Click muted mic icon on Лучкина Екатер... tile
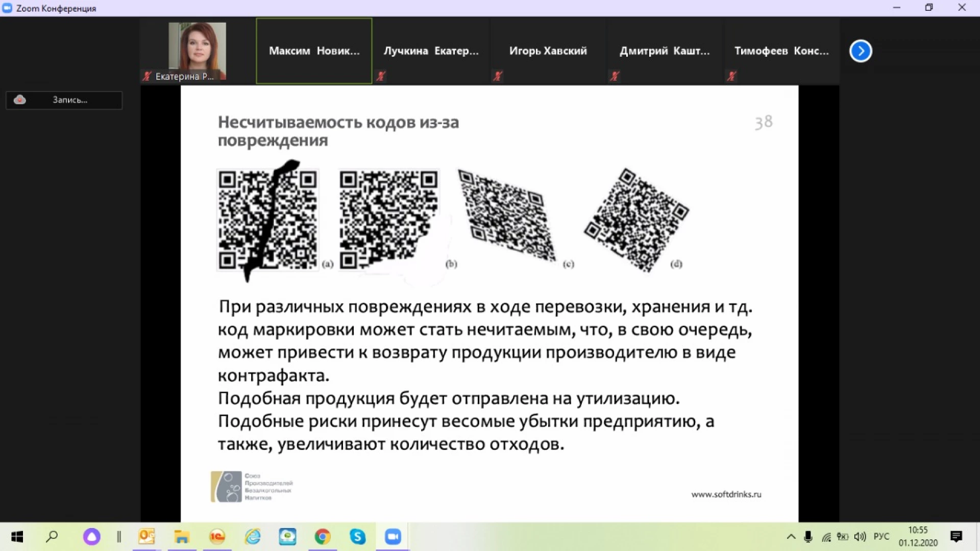980x551 pixels. click(381, 76)
